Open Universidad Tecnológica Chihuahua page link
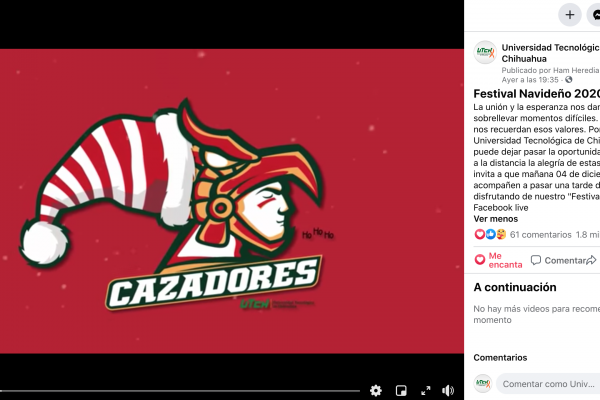600x400 pixels. coord(550,53)
